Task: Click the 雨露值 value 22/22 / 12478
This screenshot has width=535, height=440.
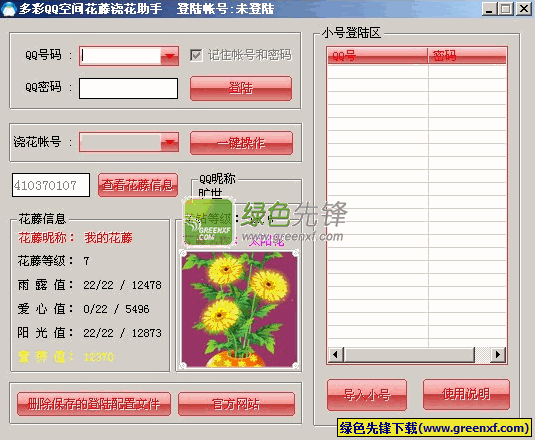Action: tap(122, 285)
